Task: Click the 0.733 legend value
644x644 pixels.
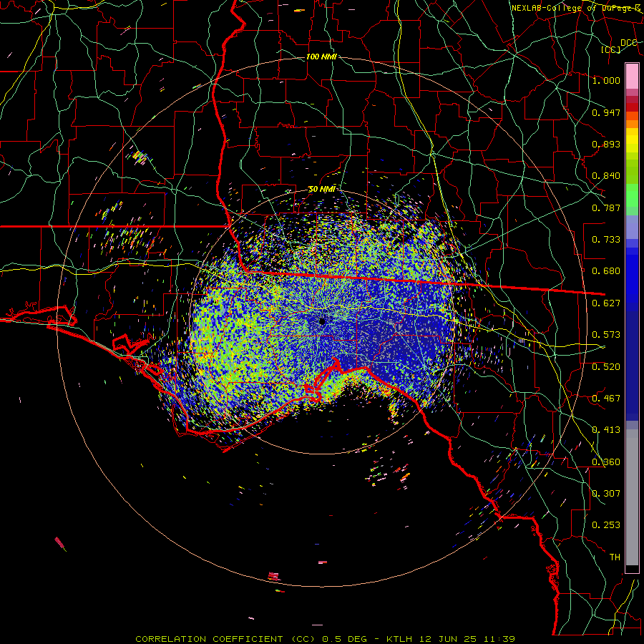Action: click(606, 240)
